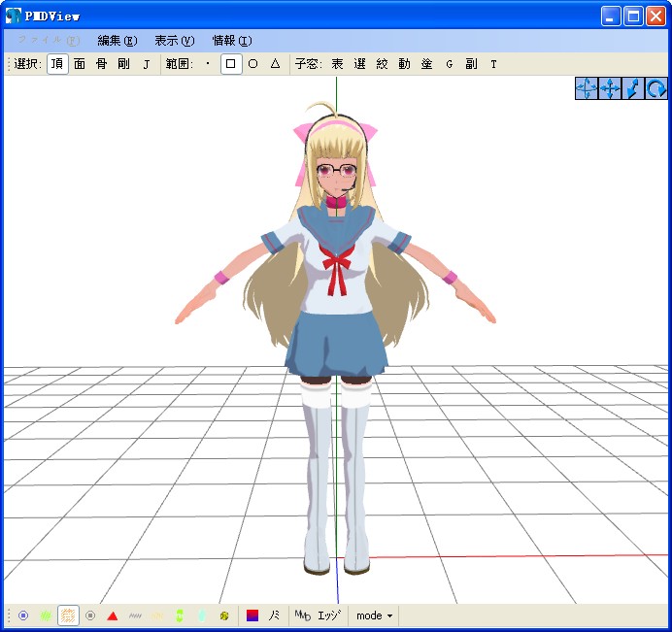Screen dimensions: 672x632
Task: Open the G sub-window
Action: point(449,64)
